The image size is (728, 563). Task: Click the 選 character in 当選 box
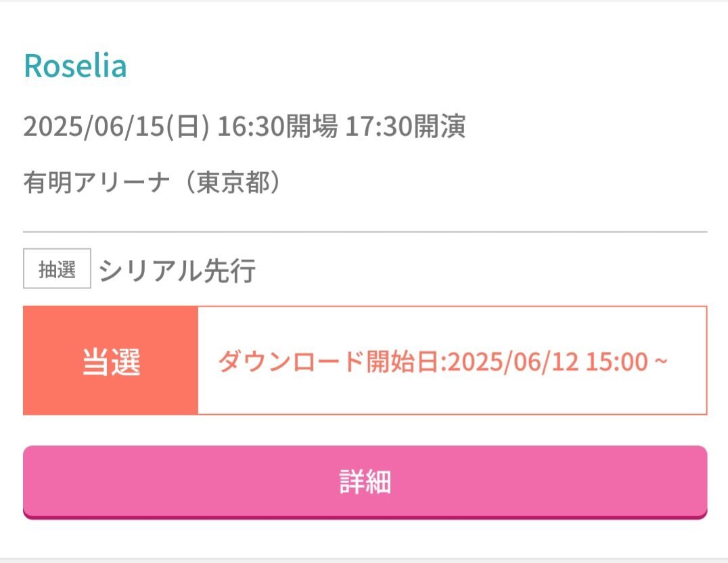126,361
